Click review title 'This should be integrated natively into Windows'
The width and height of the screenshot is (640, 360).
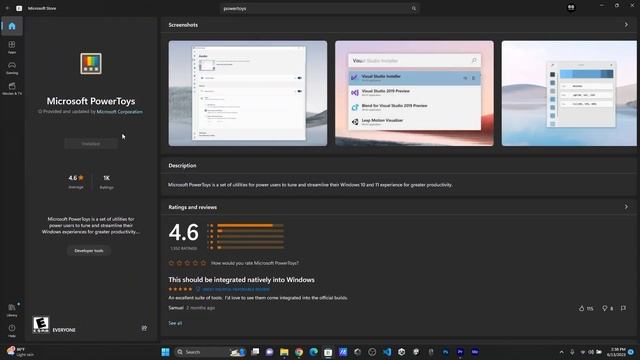241,280
